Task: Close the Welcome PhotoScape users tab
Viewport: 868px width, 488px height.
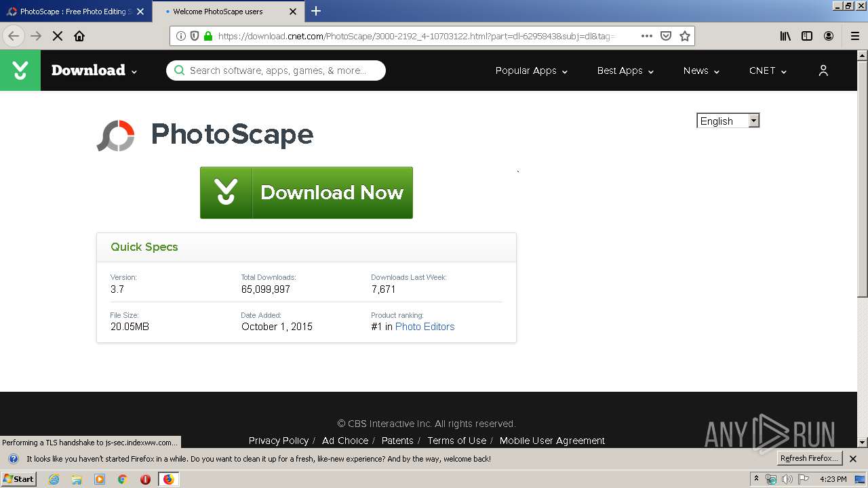Action: click(293, 12)
